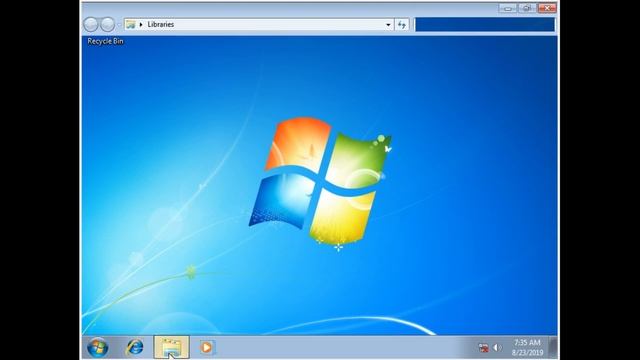Open the Windows Start orb

[x=98, y=347]
